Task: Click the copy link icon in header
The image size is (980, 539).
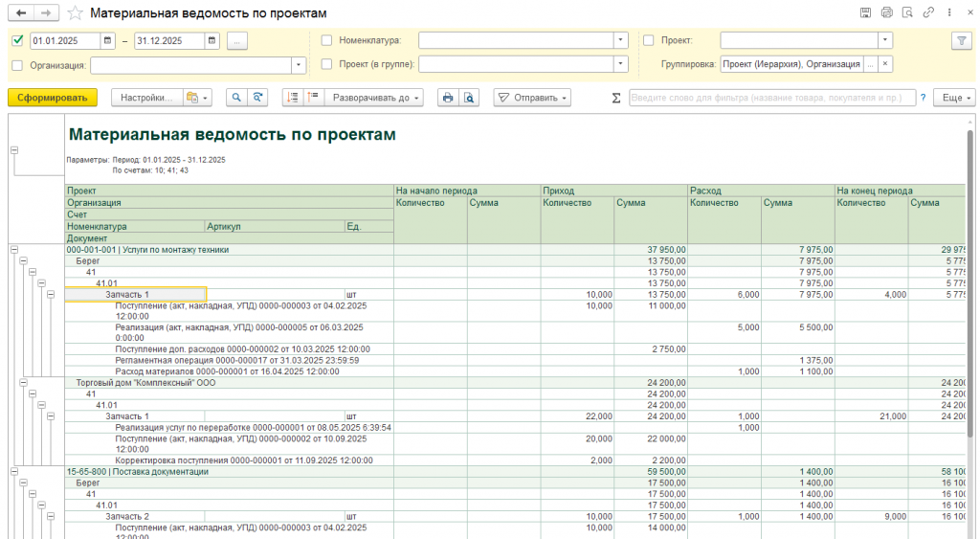Action: [x=927, y=13]
